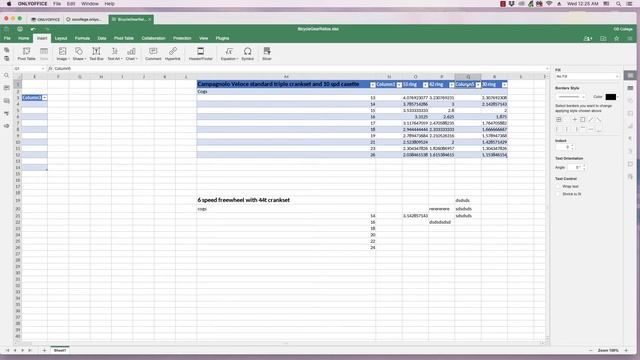Screen dimensions: 640x360
Task: Switch to the Home ribbon tab
Action: tap(23, 38)
